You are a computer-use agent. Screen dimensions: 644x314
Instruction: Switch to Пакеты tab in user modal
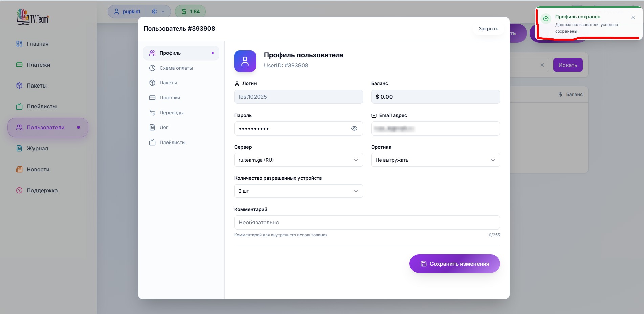coord(168,83)
